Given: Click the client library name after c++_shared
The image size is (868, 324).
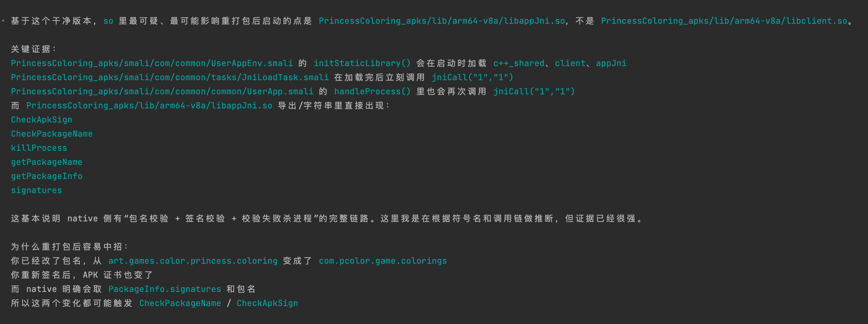Looking at the screenshot, I should (570, 64).
